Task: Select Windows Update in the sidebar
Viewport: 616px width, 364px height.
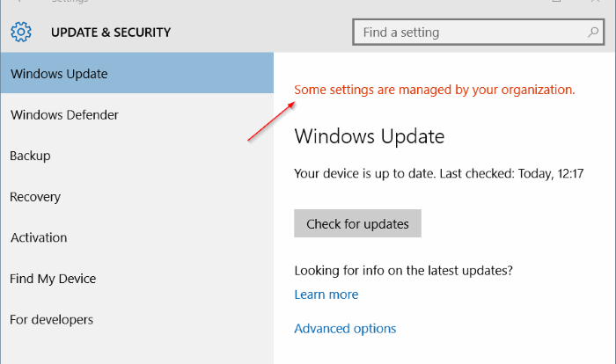Action: click(x=137, y=73)
